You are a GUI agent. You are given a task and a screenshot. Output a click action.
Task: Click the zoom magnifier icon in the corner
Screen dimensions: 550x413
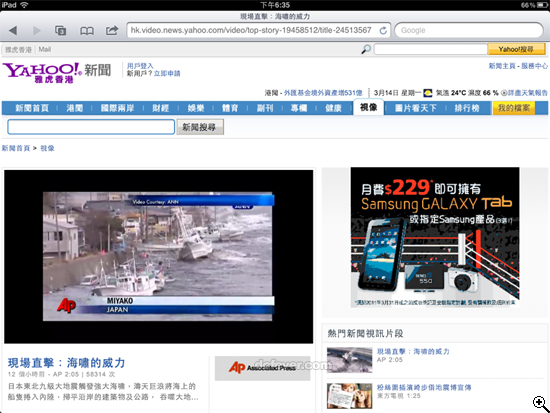coord(541,404)
